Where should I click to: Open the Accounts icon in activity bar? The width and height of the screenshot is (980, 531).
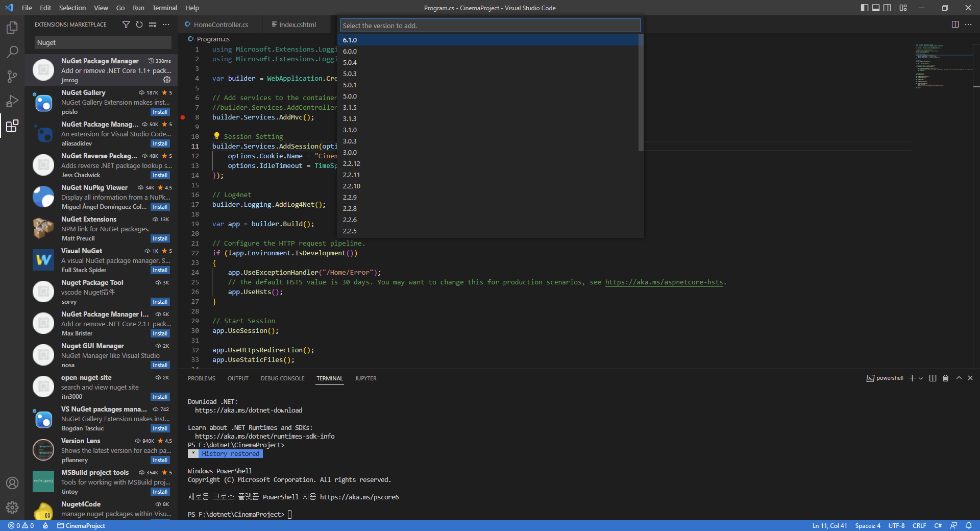12,483
